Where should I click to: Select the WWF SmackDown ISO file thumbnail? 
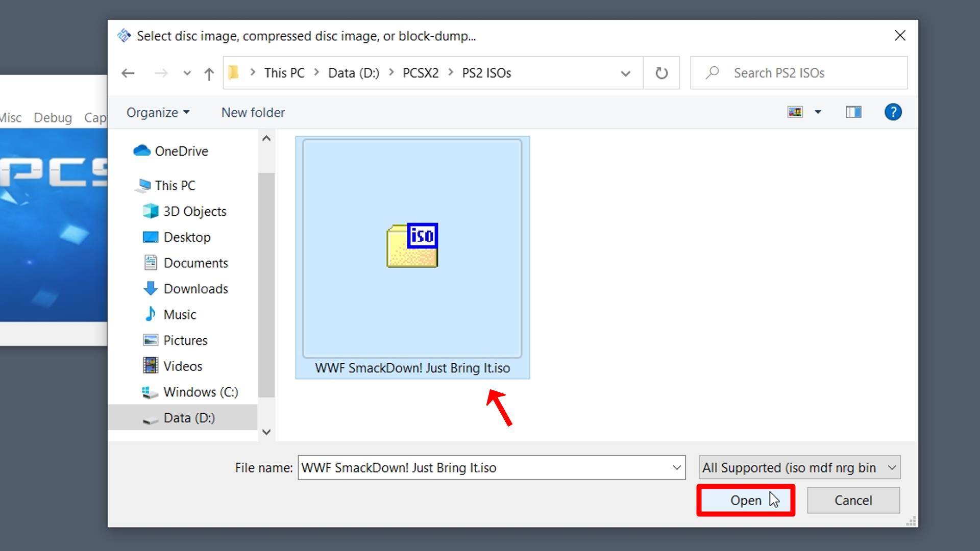[412, 248]
